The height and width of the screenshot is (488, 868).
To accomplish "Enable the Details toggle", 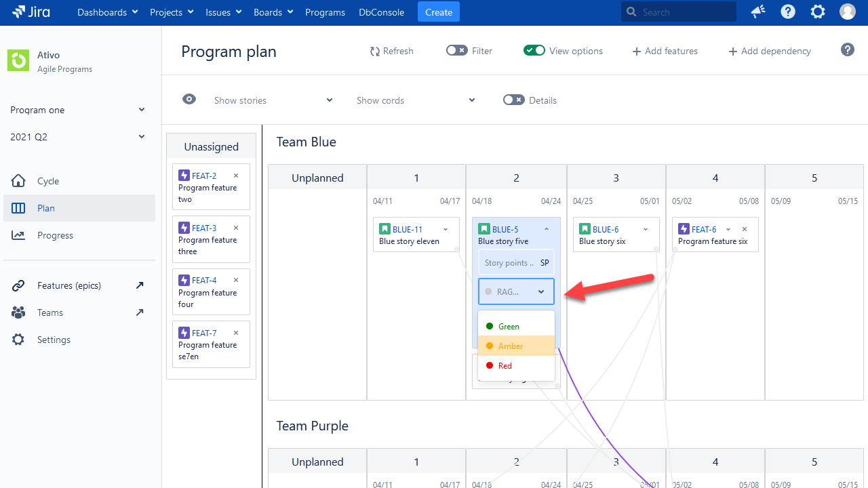I will click(513, 100).
